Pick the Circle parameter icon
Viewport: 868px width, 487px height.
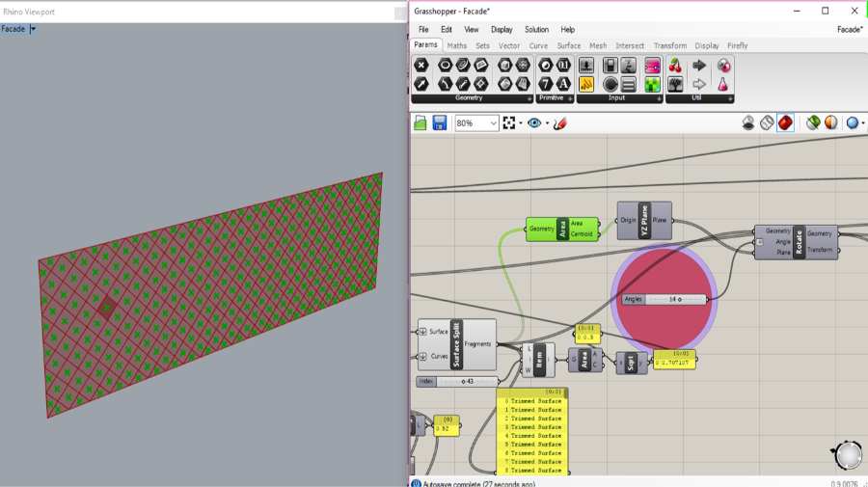point(445,66)
